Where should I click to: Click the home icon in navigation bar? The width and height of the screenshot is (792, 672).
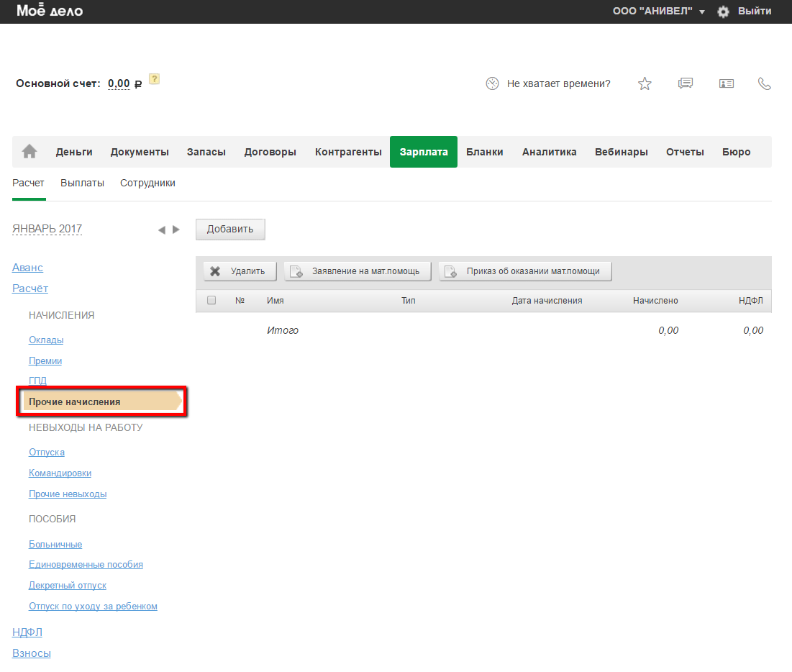pos(29,151)
